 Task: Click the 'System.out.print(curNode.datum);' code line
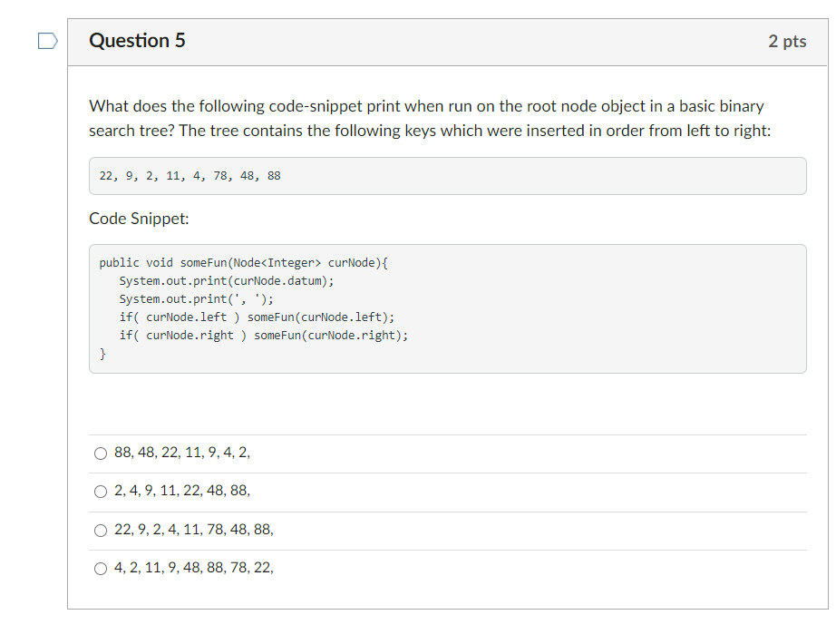(227, 280)
